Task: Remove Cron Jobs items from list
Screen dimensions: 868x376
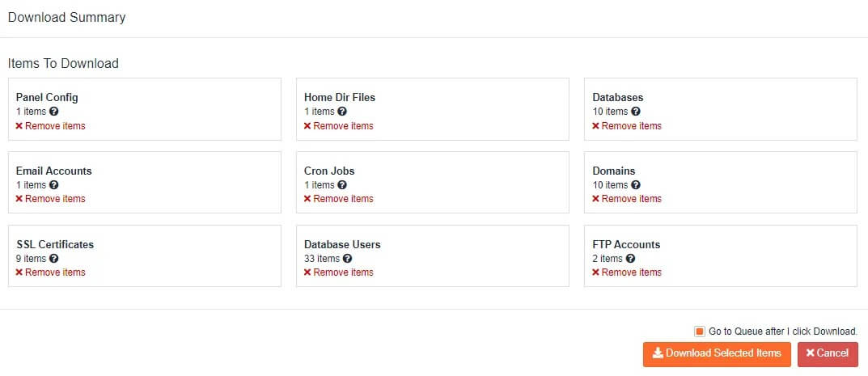Action: tap(339, 199)
